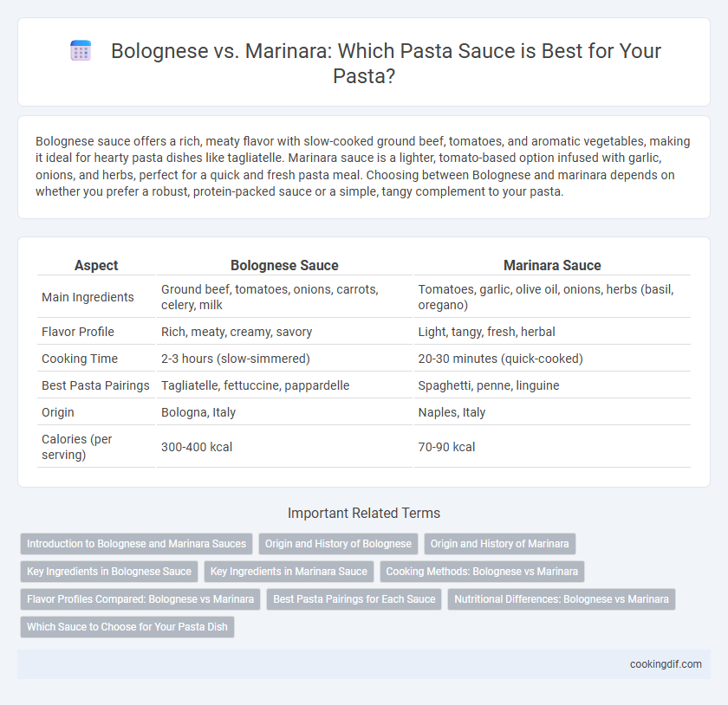Click the intro paragraph about Bolognese sauce

point(362,166)
